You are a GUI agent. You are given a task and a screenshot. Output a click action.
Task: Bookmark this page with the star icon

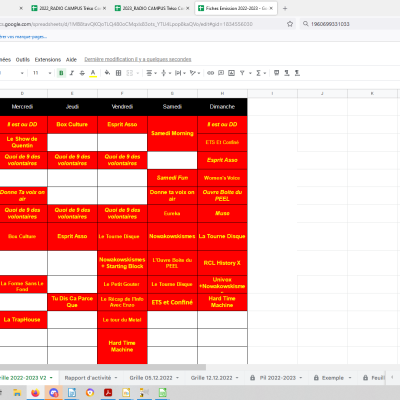pyautogui.click(x=290, y=24)
